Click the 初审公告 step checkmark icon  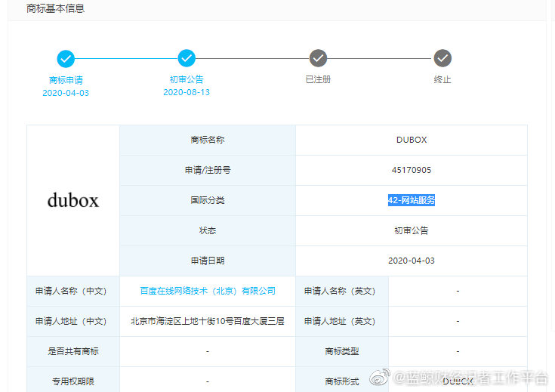pyautogui.click(x=187, y=58)
